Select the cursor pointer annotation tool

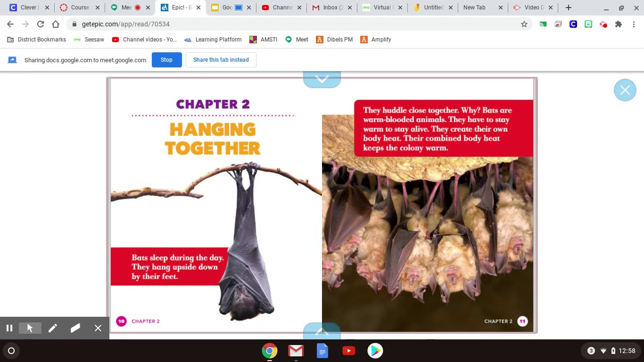[30, 328]
